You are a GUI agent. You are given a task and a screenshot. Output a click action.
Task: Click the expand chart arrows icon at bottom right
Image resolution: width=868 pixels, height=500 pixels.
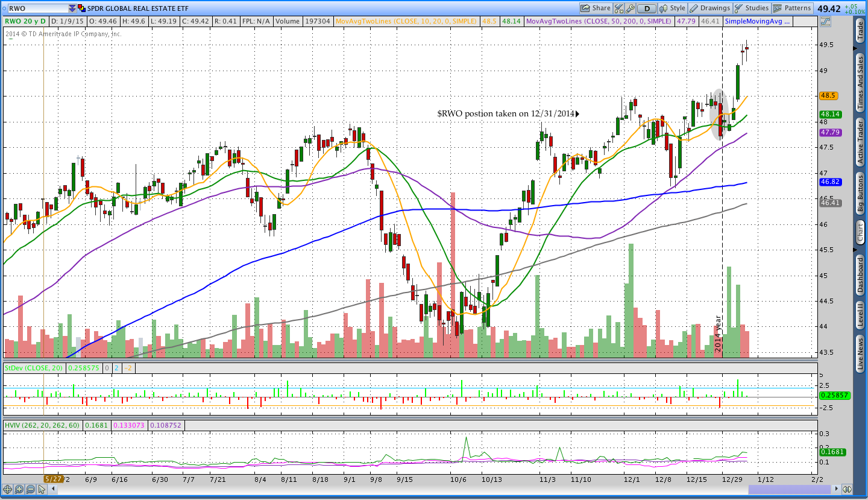tap(847, 489)
